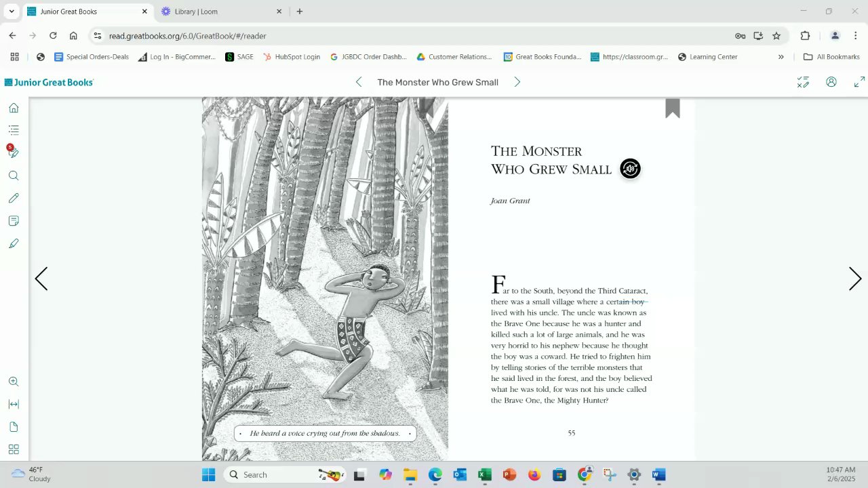
Task: Open the browser extensions puzzle icon
Action: tap(806, 36)
